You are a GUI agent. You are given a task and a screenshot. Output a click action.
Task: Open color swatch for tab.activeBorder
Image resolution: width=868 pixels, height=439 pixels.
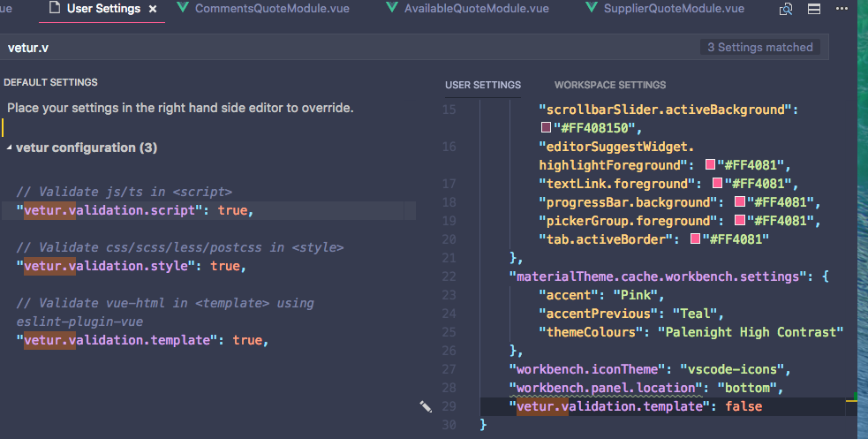click(x=695, y=239)
